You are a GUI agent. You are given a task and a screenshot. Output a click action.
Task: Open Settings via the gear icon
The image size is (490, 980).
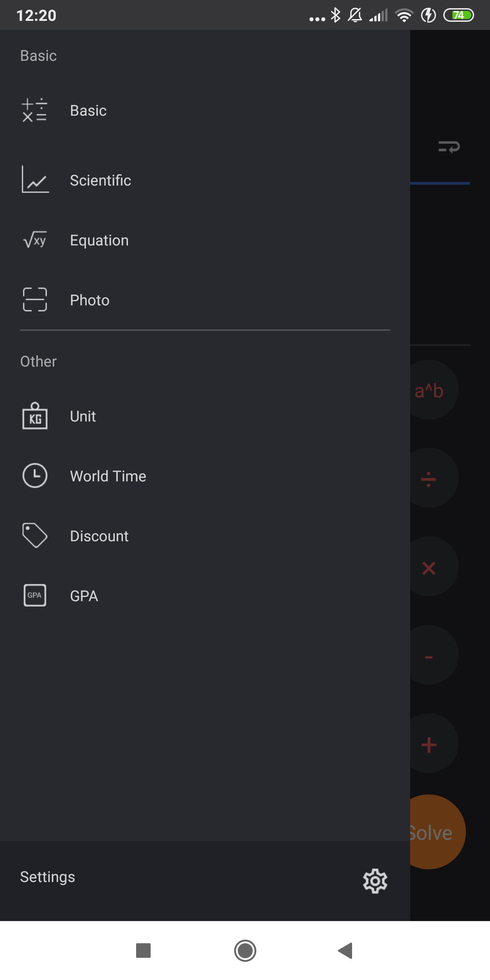tap(375, 881)
